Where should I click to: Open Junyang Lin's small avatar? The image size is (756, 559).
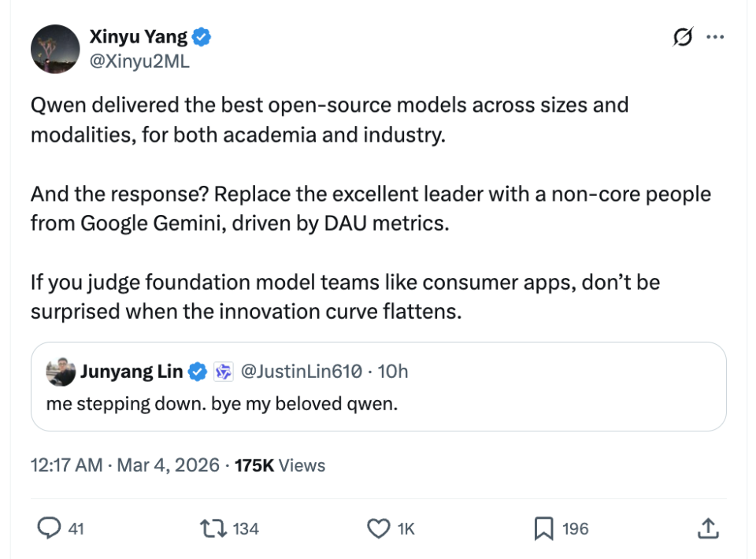point(61,372)
